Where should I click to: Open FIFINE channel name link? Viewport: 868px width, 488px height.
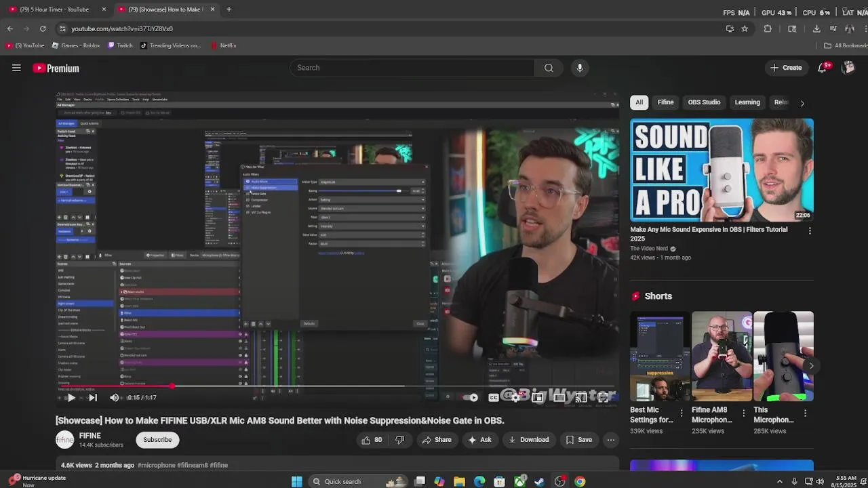[x=90, y=436]
